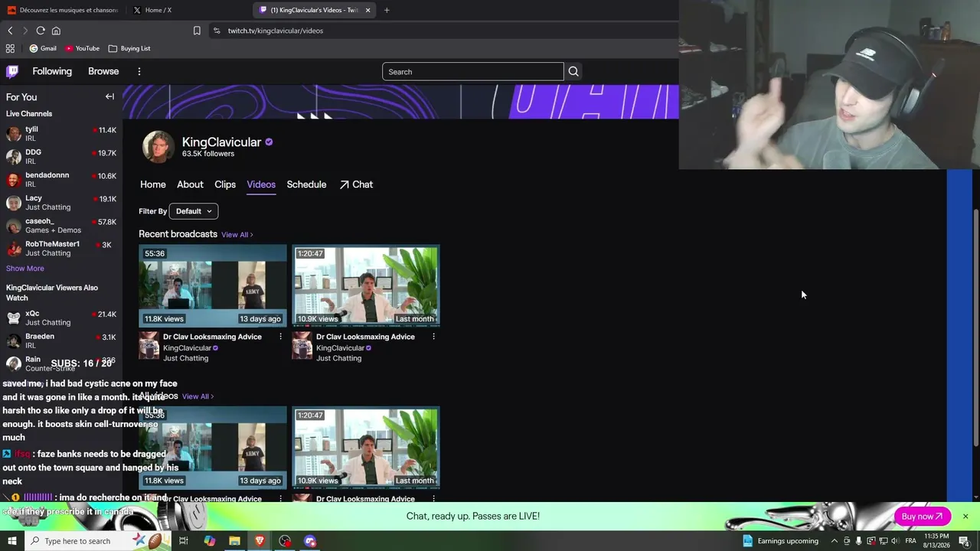Open the Gmail bookmark
Screen dimensions: 980x551
click(x=43, y=48)
